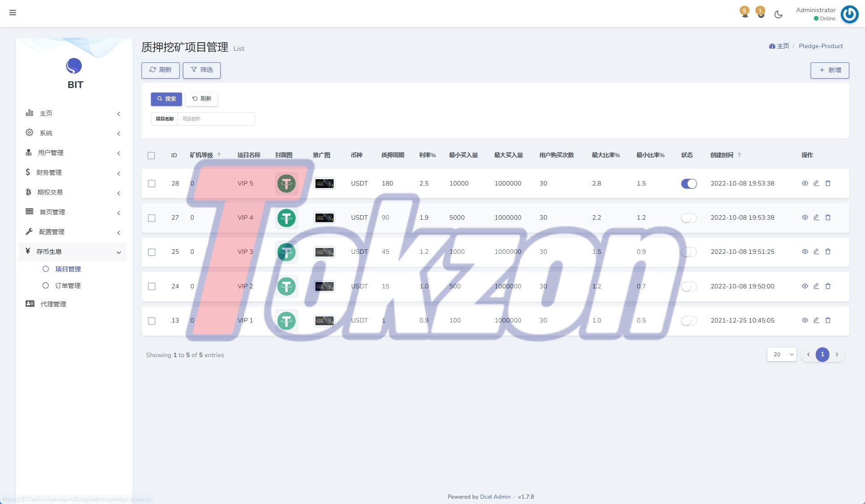Viewport: 865px width, 504px height.
Task: View VIP 3 details with eye icon
Action: (805, 252)
